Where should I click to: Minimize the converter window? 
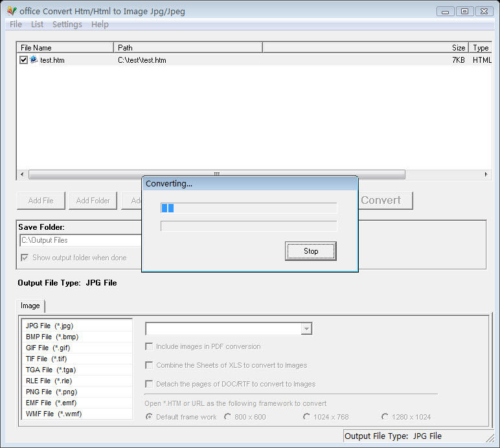pos(445,12)
